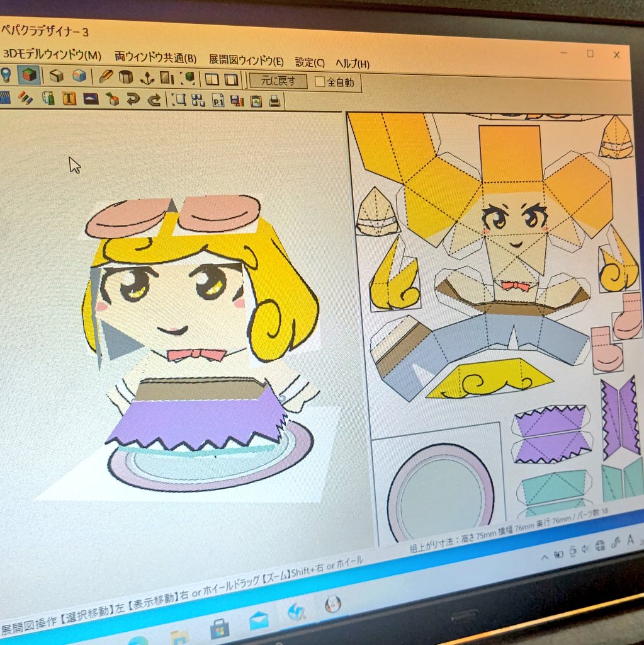Select the round plate part in pattern
The height and width of the screenshot is (645, 644).
click(x=441, y=493)
